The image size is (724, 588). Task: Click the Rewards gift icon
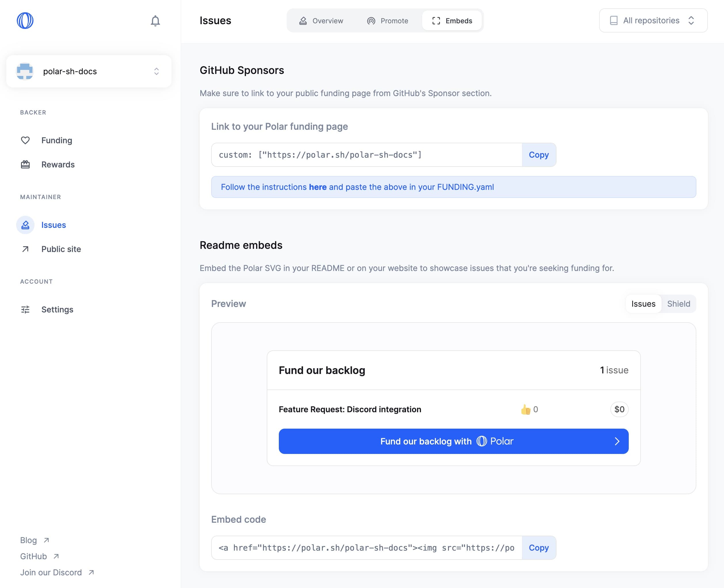point(25,165)
